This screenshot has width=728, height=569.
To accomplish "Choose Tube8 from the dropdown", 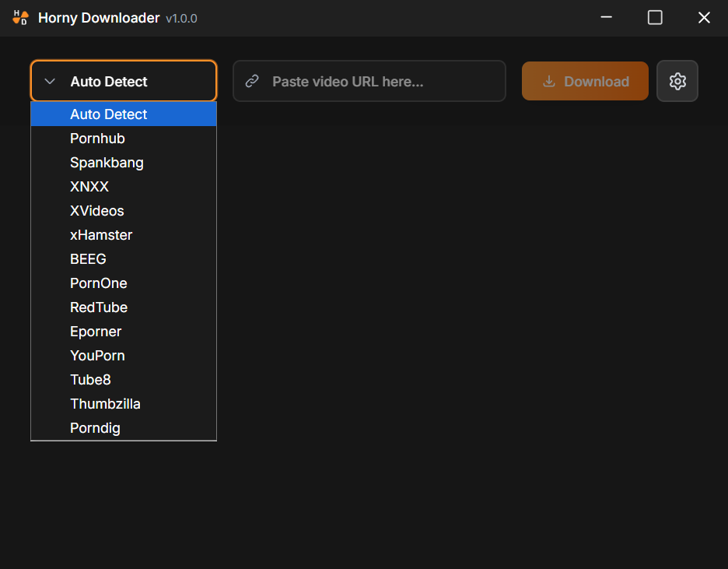I will point(91,380).
